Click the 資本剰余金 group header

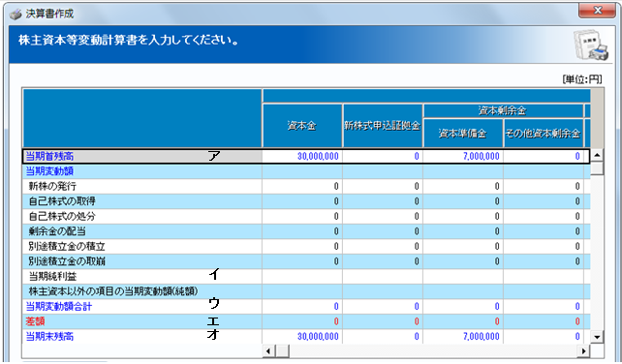503,110
